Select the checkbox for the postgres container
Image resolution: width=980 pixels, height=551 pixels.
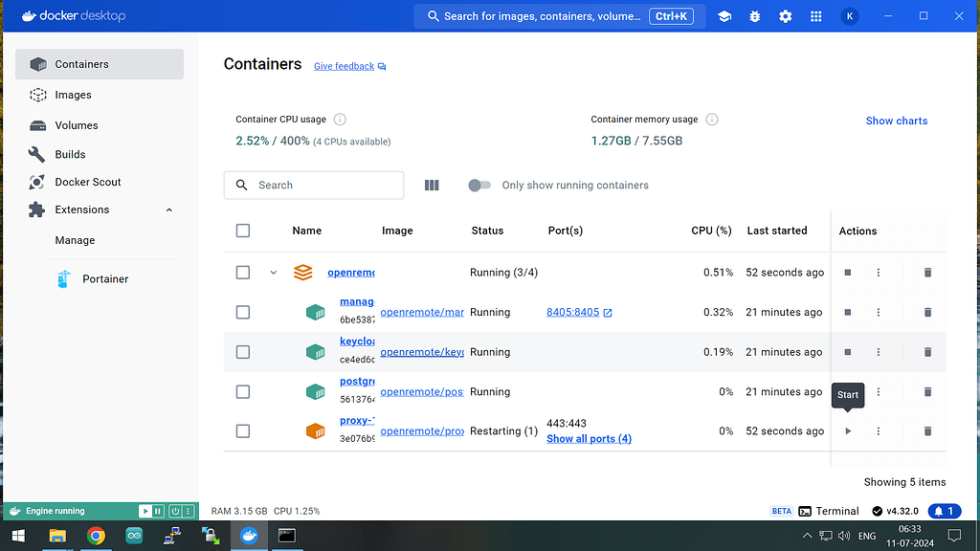tap(243, 392)
